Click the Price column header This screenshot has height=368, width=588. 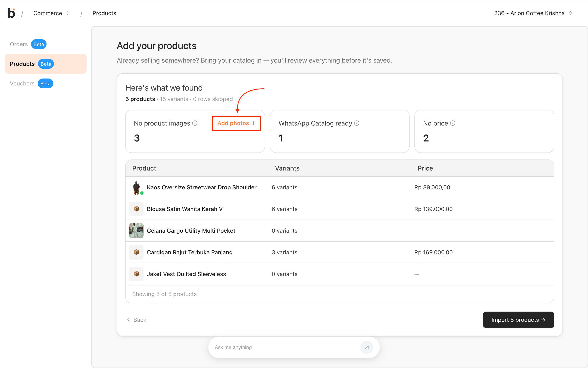tap(425, 168)
